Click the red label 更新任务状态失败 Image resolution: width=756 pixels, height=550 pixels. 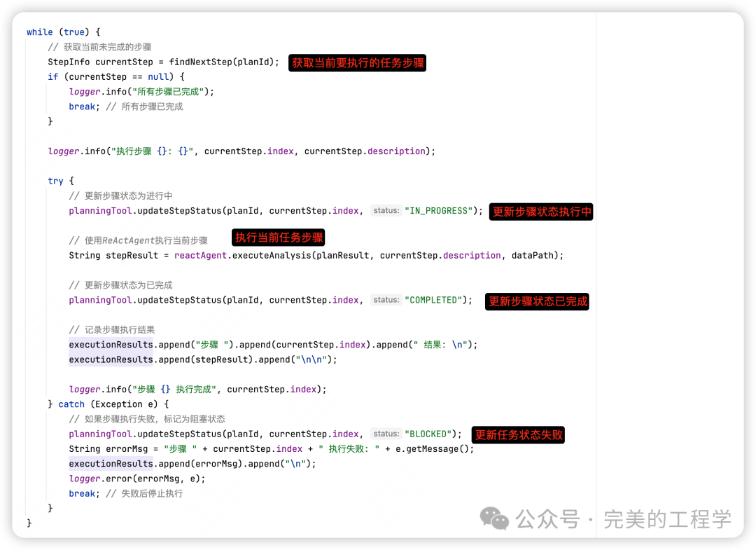coord(519,434)
